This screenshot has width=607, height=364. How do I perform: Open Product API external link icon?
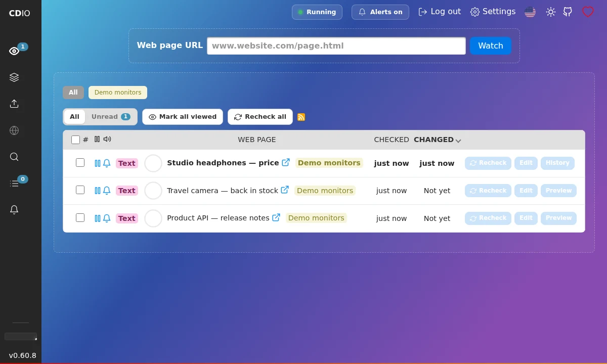point(276,217)
